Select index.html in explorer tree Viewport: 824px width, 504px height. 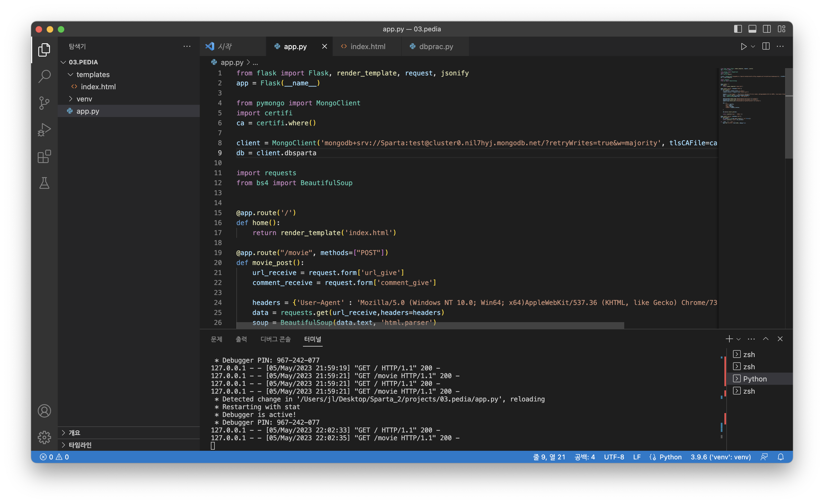coord(128,86)
